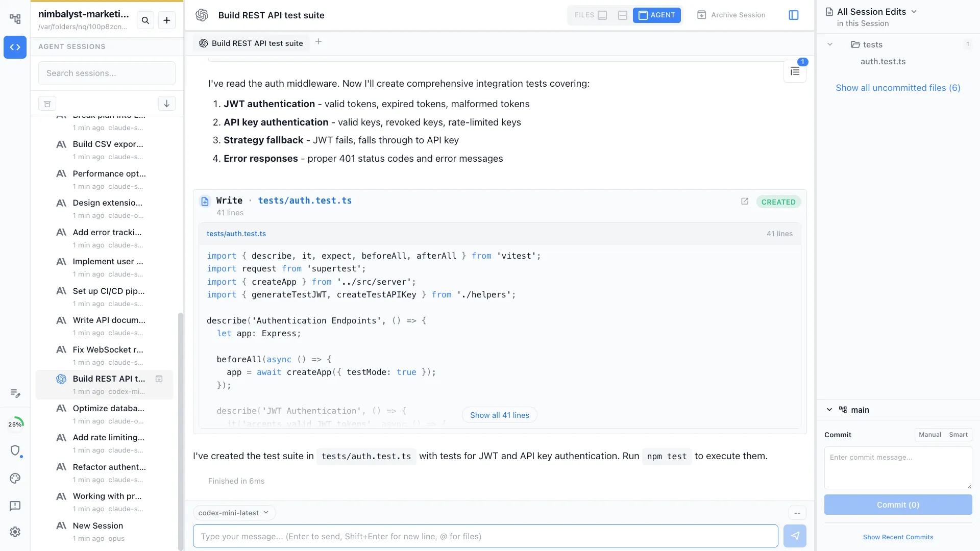The image size is (980, 551).
Task: Toggle the right panel visibility
Action: pyautogui.click(x=794, y=15)
